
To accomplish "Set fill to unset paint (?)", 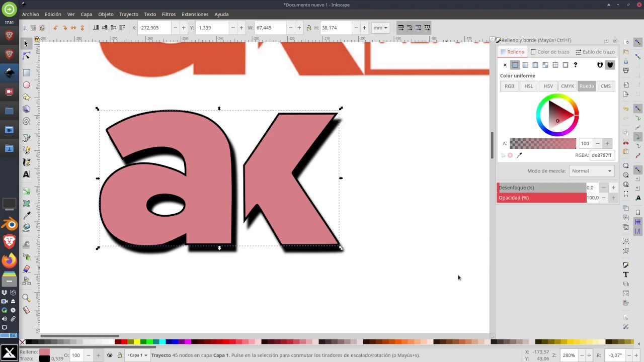I will pyautogui.click(x=576, y=65).
